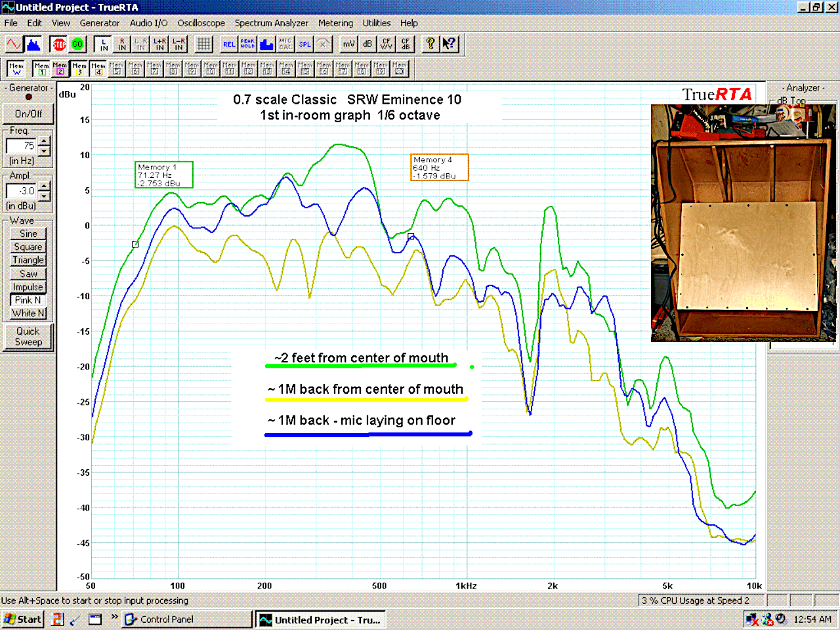The height and width of the screenshot is (630, 840).
Task: Toggle the Mem 2 magenta memory icon
Action: pyautogui.click(x=60, y=68)
